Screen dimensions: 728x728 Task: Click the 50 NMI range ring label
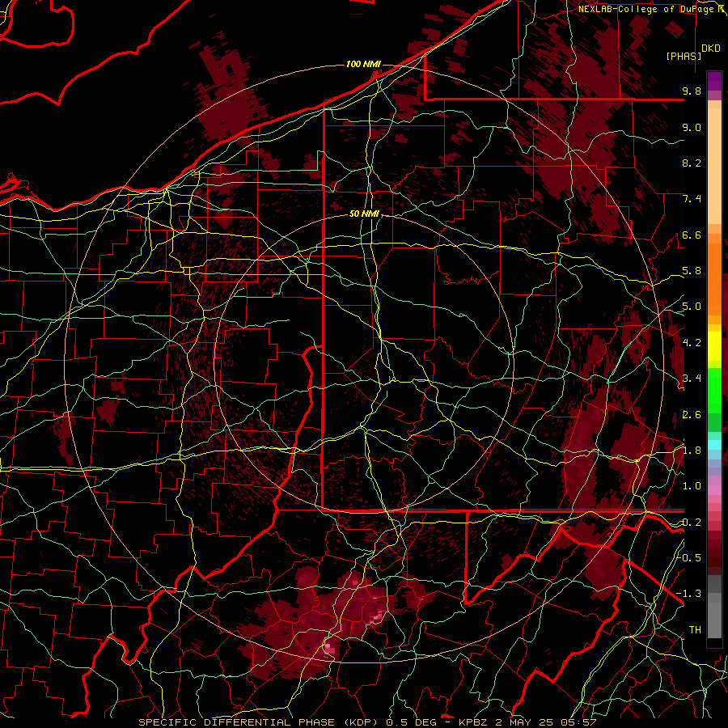coord(365,214)
